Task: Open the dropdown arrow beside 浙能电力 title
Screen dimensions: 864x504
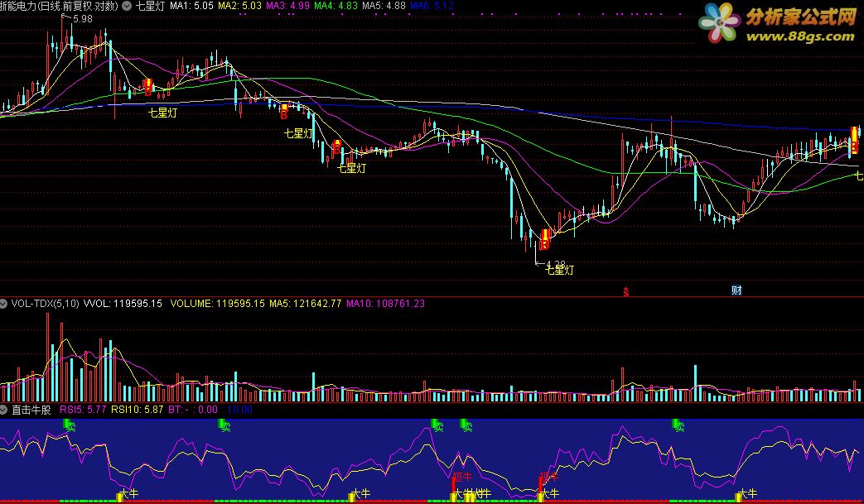Action: pyautogui.click(x=127, y=6)
